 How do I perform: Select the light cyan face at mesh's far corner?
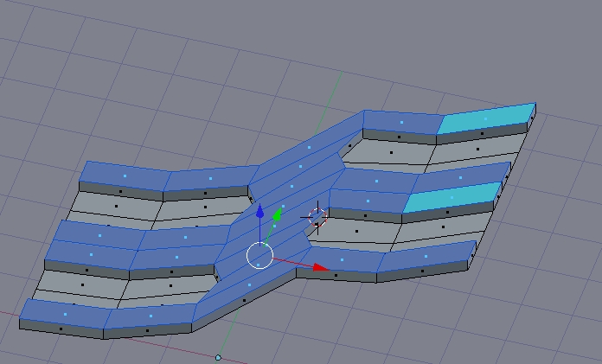tap(486, 118)
